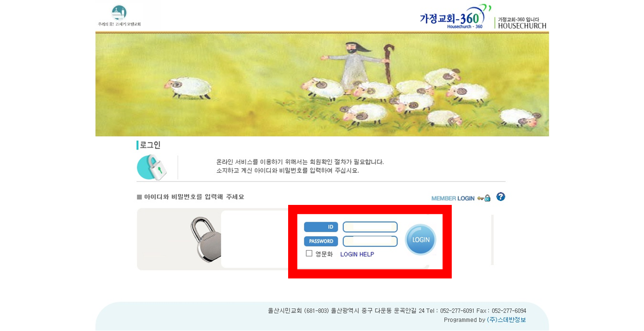Click the blue PASSWORD label
Image resolution: width=644 pixels, height=331 pixels.
321,241
